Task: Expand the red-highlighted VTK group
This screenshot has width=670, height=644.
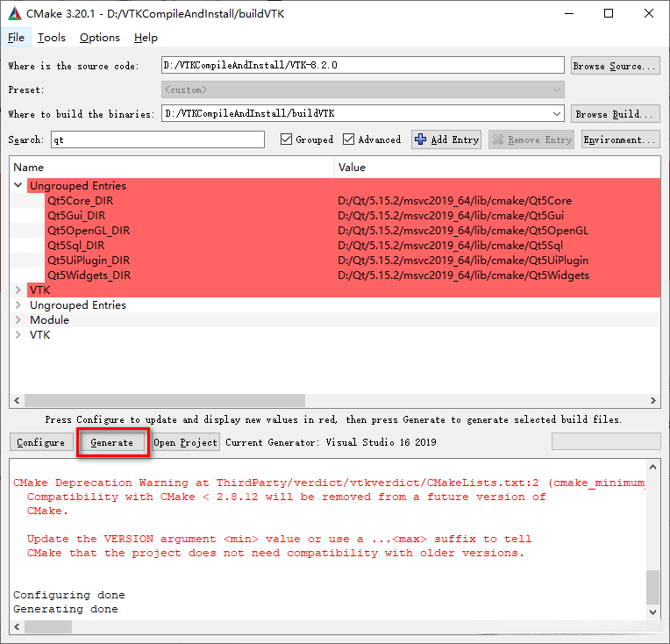Action: (x=18, y=290)
